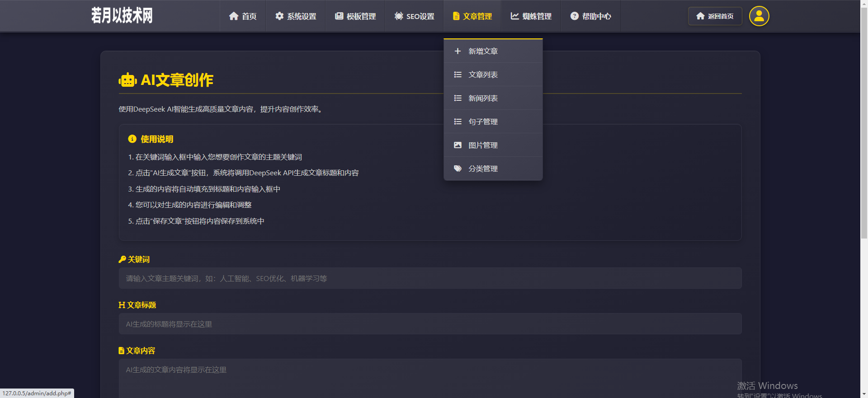868x398 pixels.
Task: Click the chart icon for 蜘蛛管理
Action: (x=514, y=16)
